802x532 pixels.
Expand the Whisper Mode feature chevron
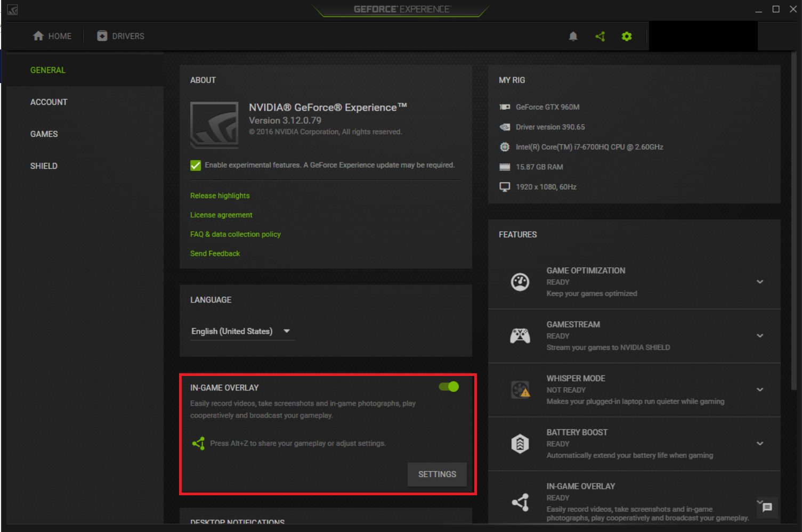click(760, 390)
